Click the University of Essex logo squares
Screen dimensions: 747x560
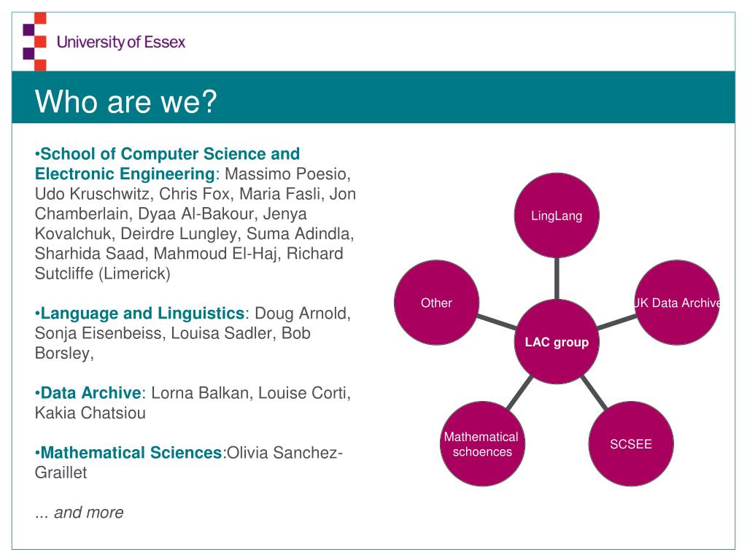pos(35,42)
